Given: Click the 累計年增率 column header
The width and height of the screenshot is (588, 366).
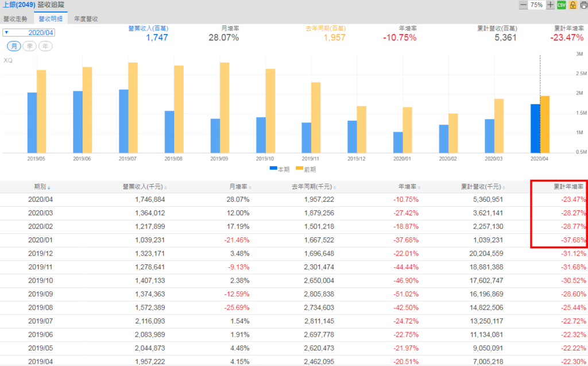Looking at the screenshot, I should coord(569,187).
